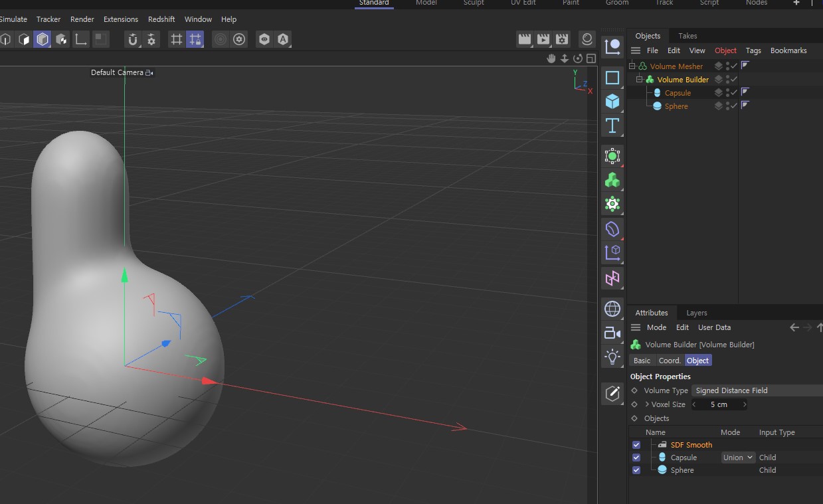Go back with Attributes left arrow
The width and height of the screenshot is (823, 504).
[794, 327]
